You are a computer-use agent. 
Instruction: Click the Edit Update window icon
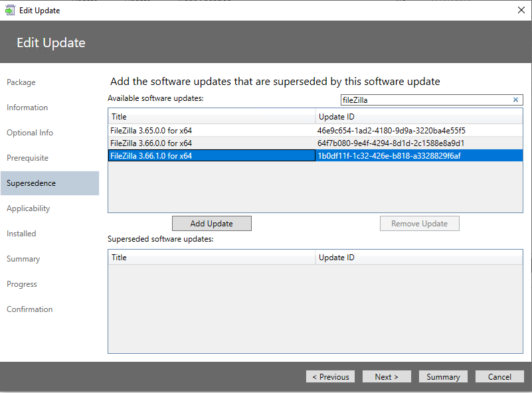coord(10,10)
